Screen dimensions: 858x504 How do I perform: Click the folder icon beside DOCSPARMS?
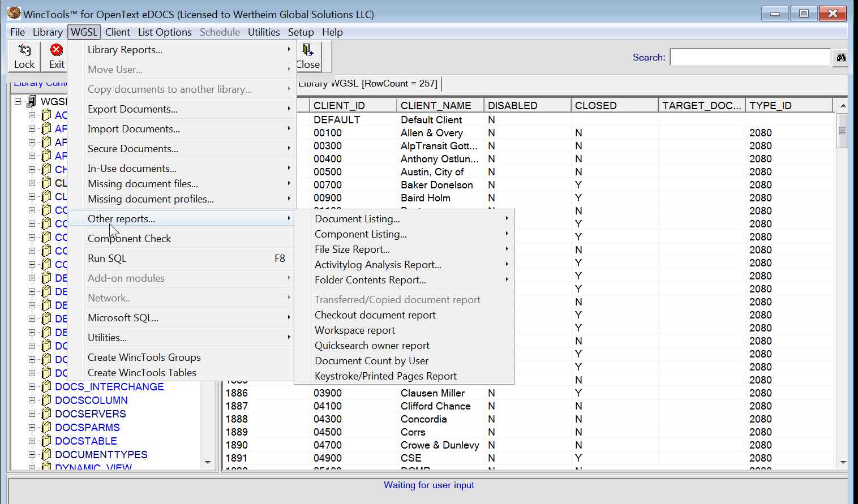coord(46,428)
